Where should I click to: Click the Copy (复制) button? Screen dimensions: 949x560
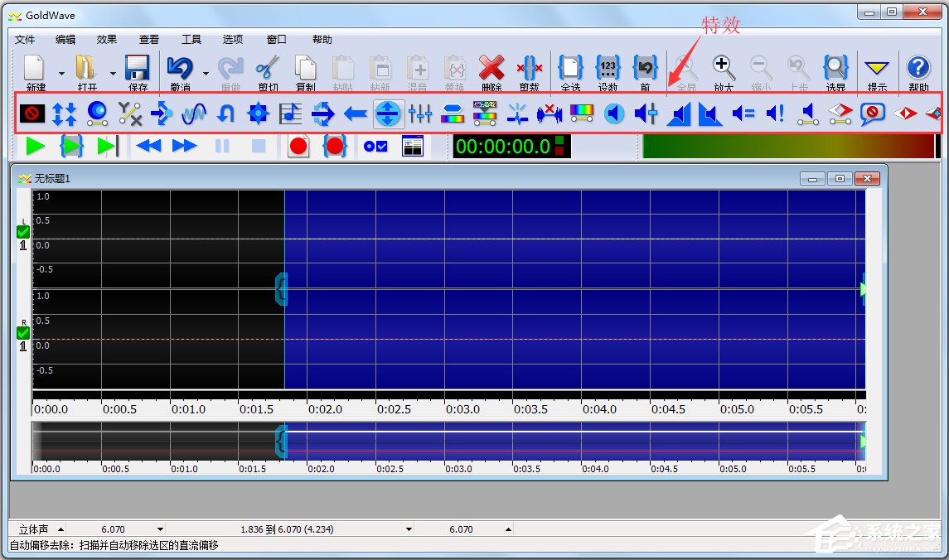click(305, 72)
